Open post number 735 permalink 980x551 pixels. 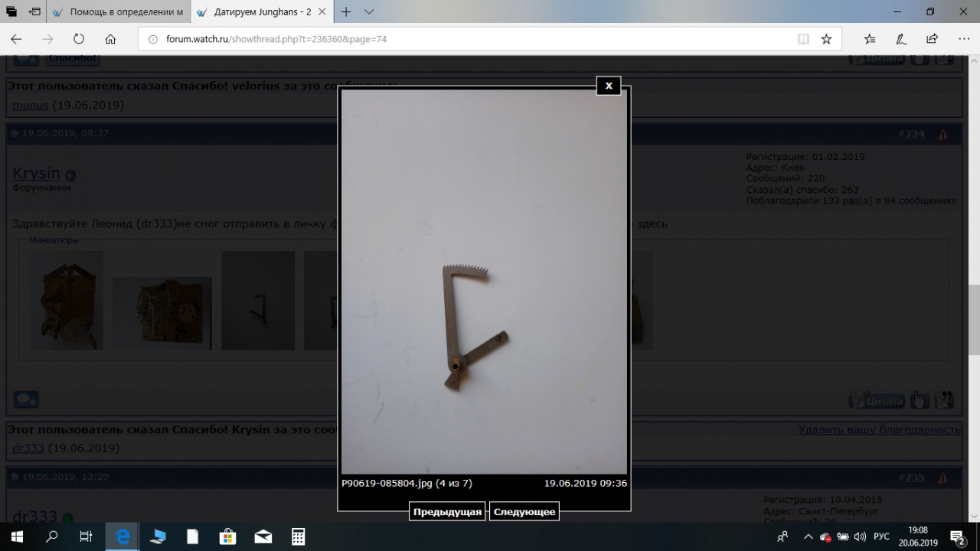tap(915, 478)
